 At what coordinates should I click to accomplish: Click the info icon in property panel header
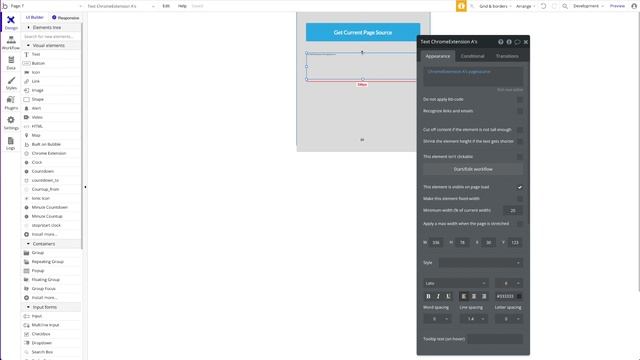point(509,42)
